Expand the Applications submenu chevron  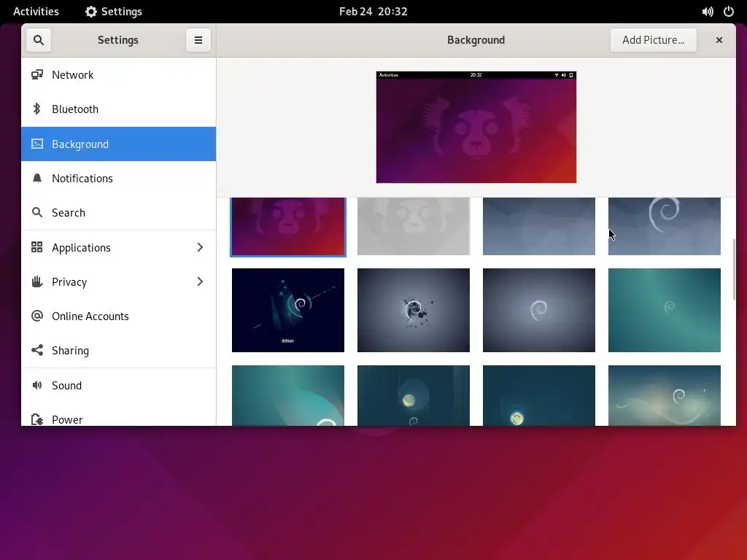(x=200, y=247)
